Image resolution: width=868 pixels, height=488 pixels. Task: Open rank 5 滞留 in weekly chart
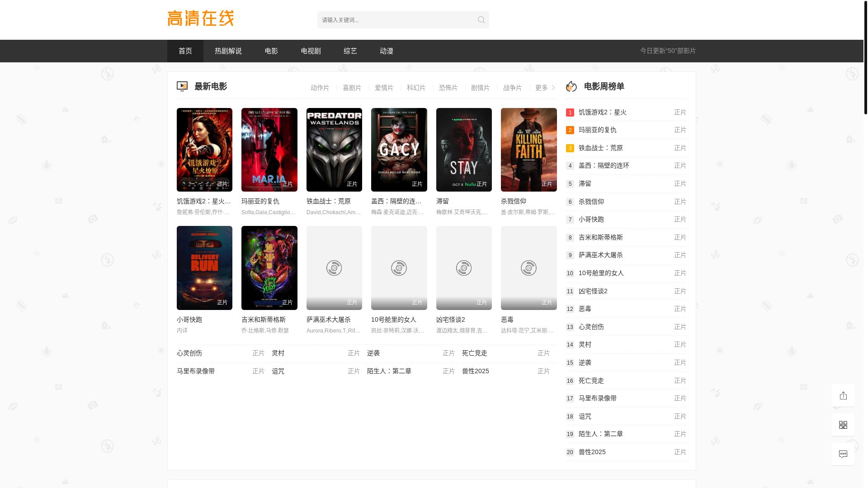626,183
